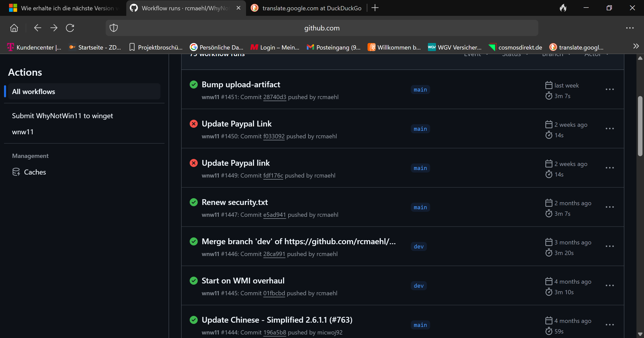
Task: Close the Workflow runs tab
Action: (x=238, y=8)
